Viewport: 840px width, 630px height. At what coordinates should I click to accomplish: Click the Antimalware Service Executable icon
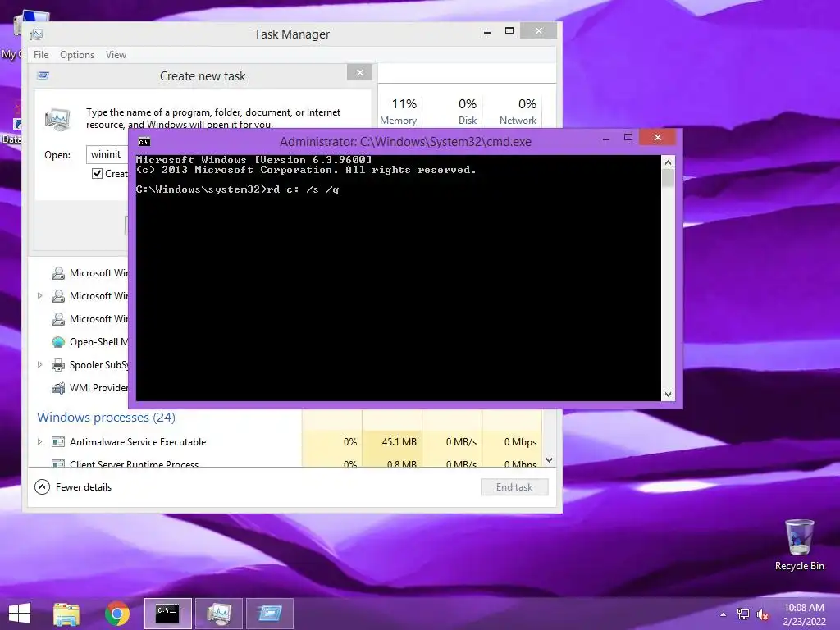tap(58, 442)
